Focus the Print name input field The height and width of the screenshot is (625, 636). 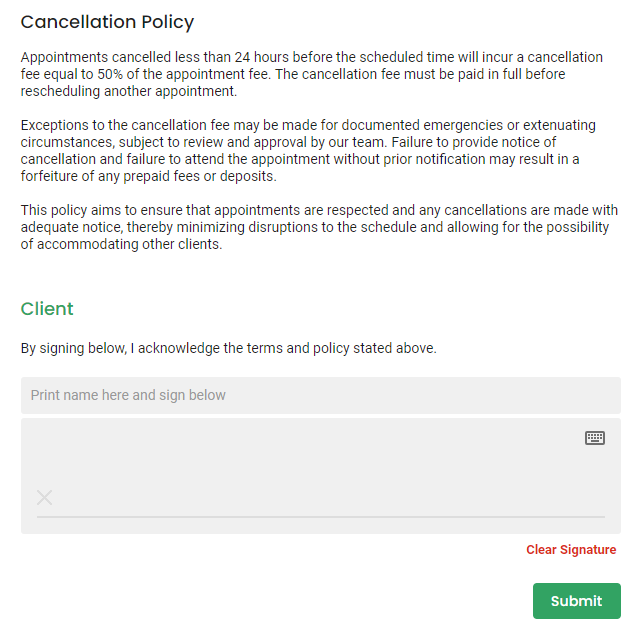321,395
